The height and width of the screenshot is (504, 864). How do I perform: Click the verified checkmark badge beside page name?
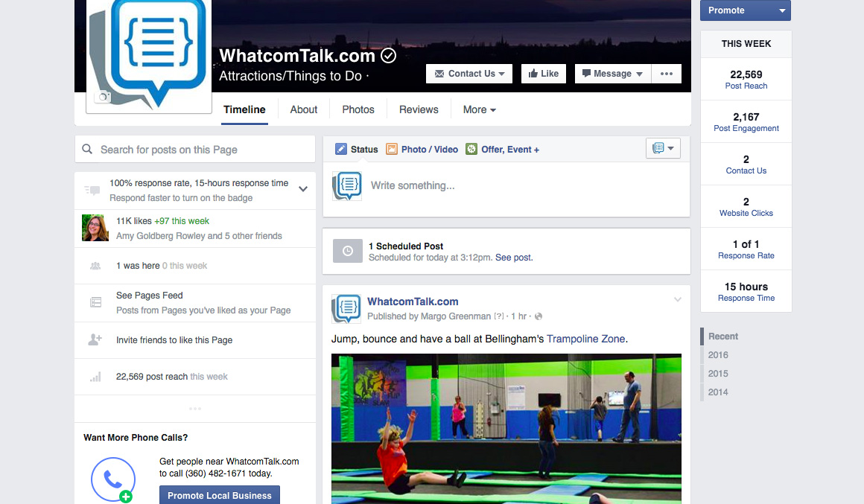pos(389,56)
